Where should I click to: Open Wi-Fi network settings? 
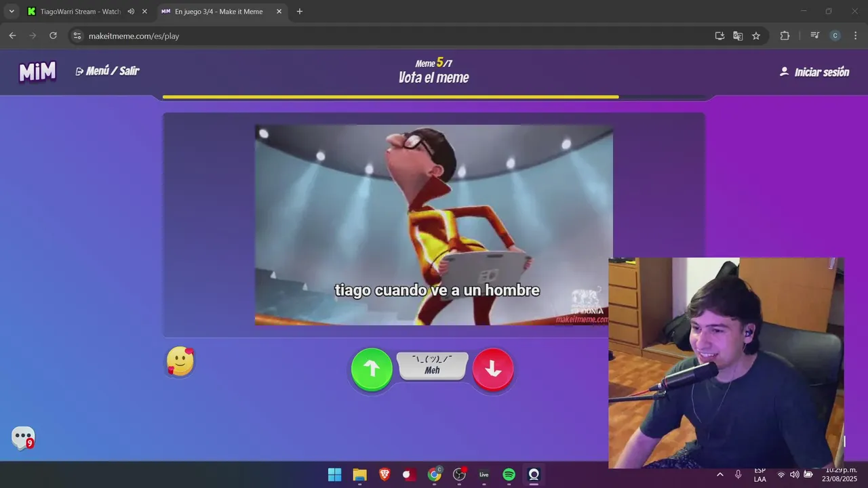(x=781, y=474)
